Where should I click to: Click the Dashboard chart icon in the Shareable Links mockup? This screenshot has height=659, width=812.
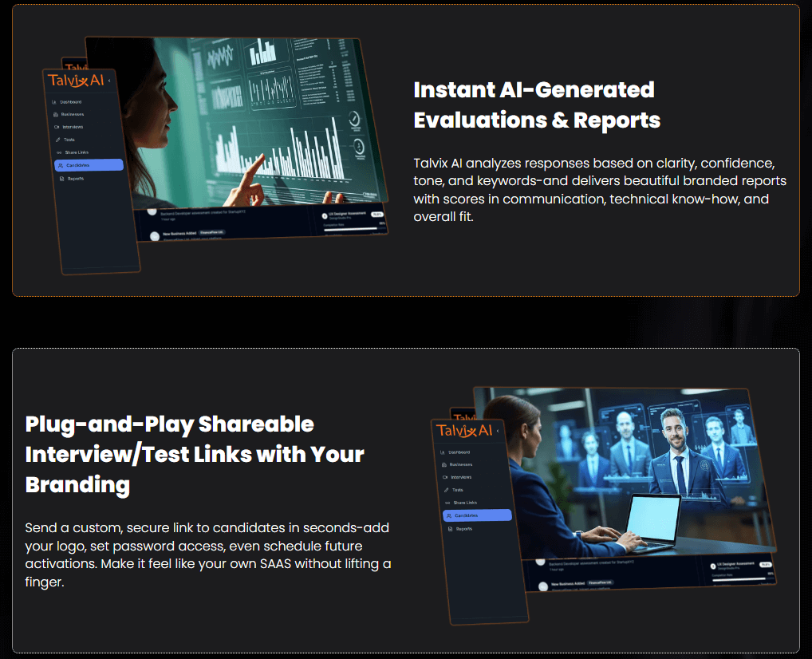click(442, 452)
